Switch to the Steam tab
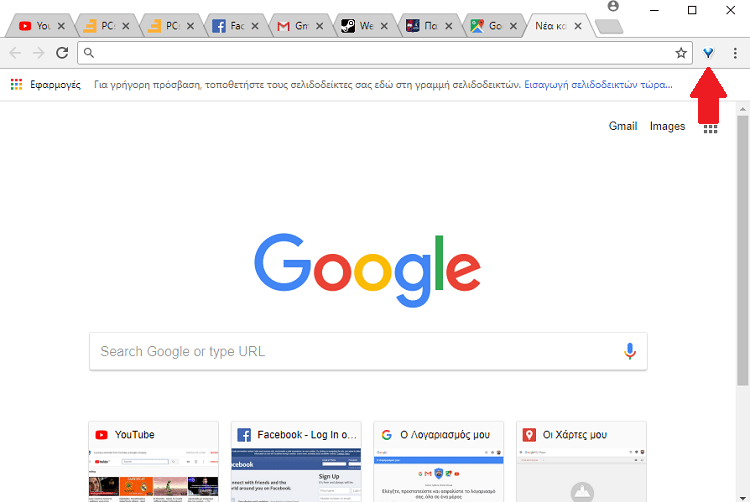Viewport: 750px width, 502px height. (x=364, y=26)
